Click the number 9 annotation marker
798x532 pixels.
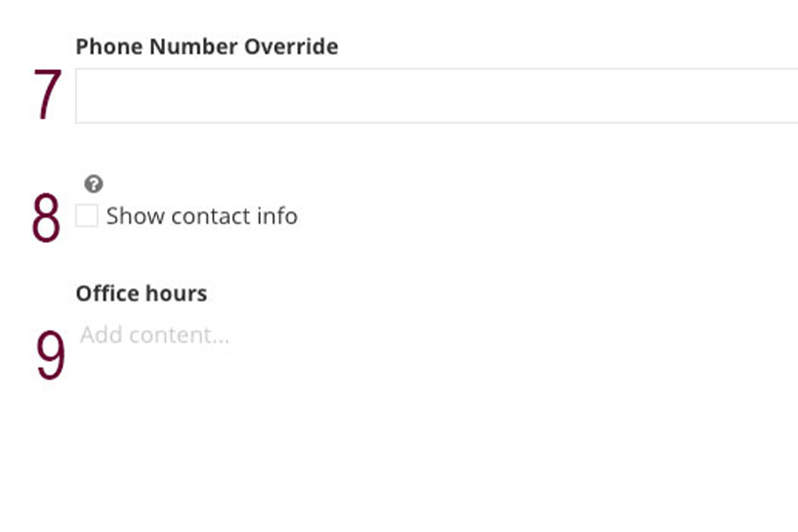point(49,350)
